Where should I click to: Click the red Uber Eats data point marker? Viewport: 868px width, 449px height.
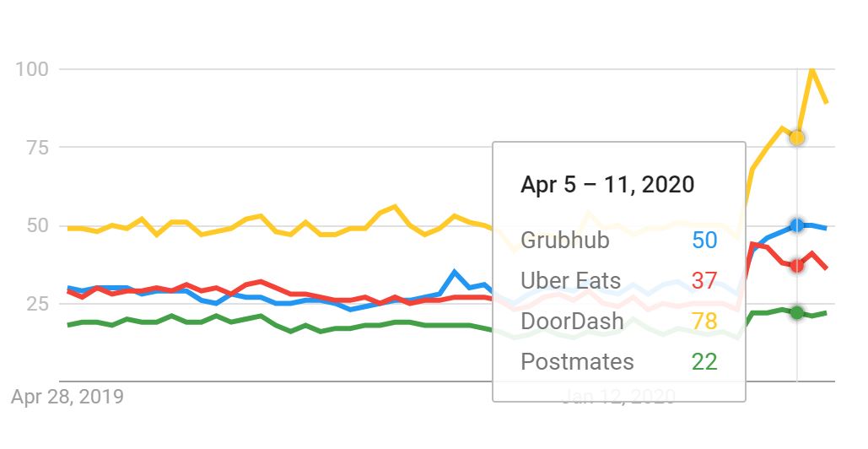point(796,265)
